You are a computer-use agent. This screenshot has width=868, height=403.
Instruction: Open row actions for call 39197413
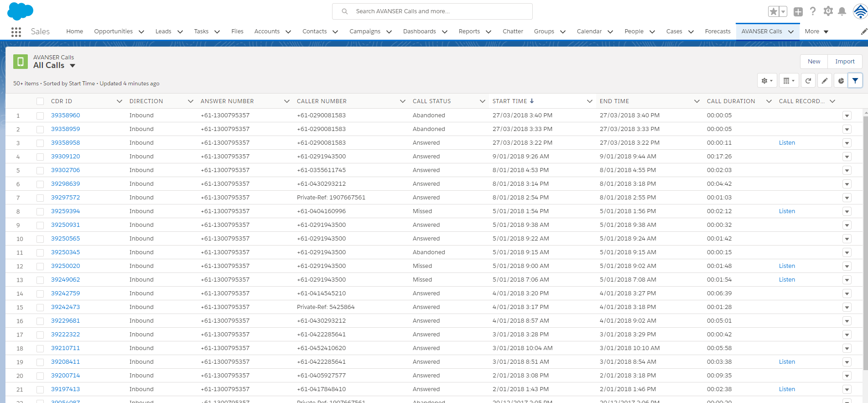(x=847, y=389)
